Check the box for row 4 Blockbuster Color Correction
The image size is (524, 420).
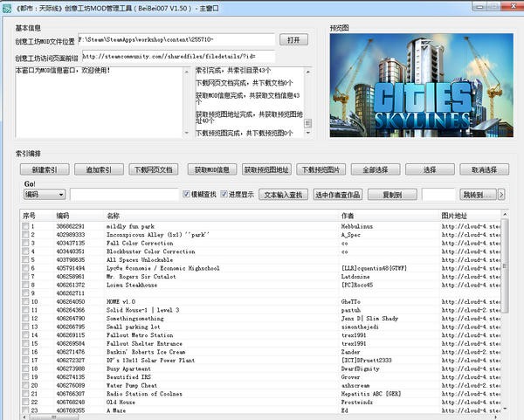tap(25, 251)
